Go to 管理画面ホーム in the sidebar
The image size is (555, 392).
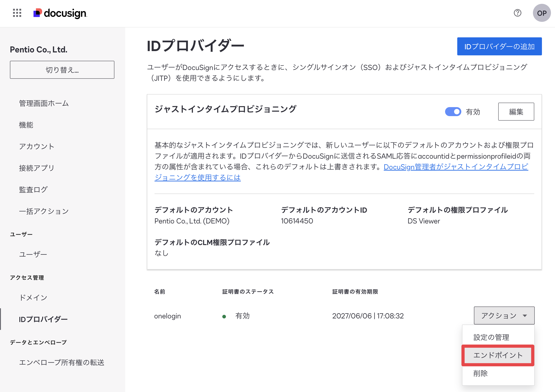(44, 103)
